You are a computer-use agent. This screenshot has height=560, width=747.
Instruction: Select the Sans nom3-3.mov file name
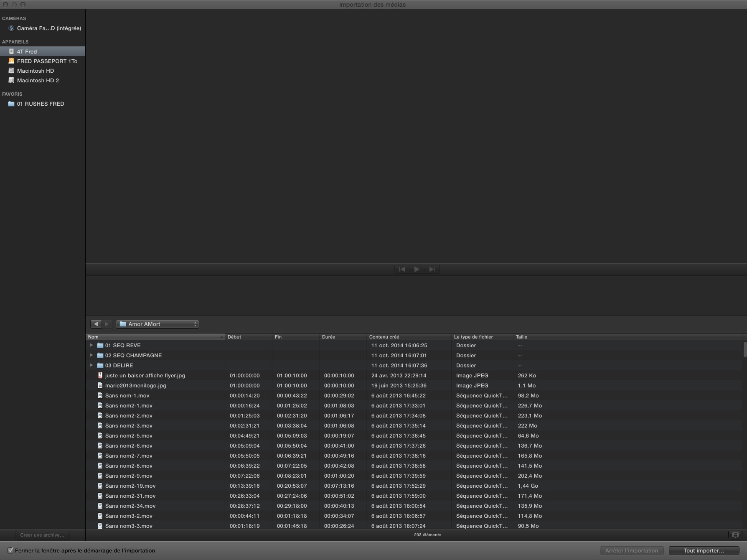pyautogui.click(x=129, y=526)
